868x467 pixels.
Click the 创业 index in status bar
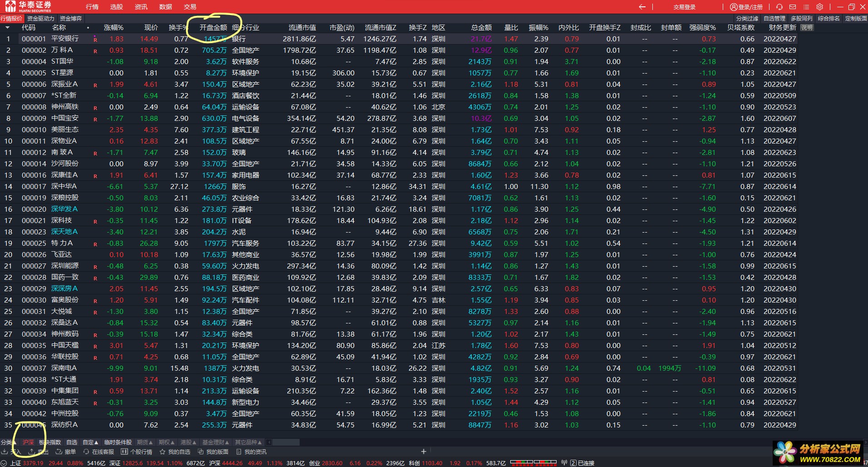[315, 463]
